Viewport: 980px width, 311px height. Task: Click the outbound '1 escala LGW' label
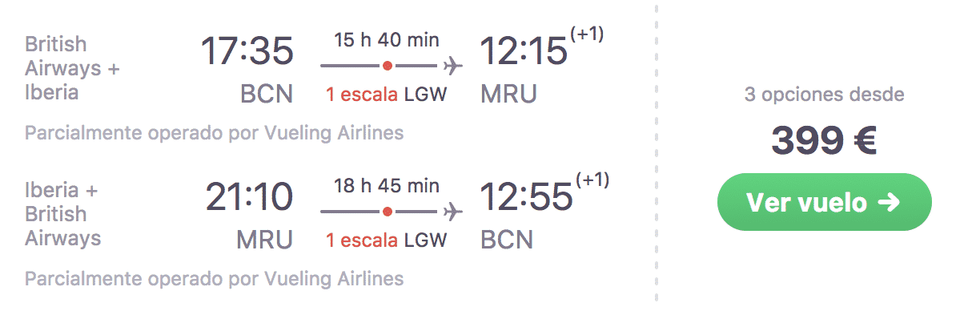(386, 95)
